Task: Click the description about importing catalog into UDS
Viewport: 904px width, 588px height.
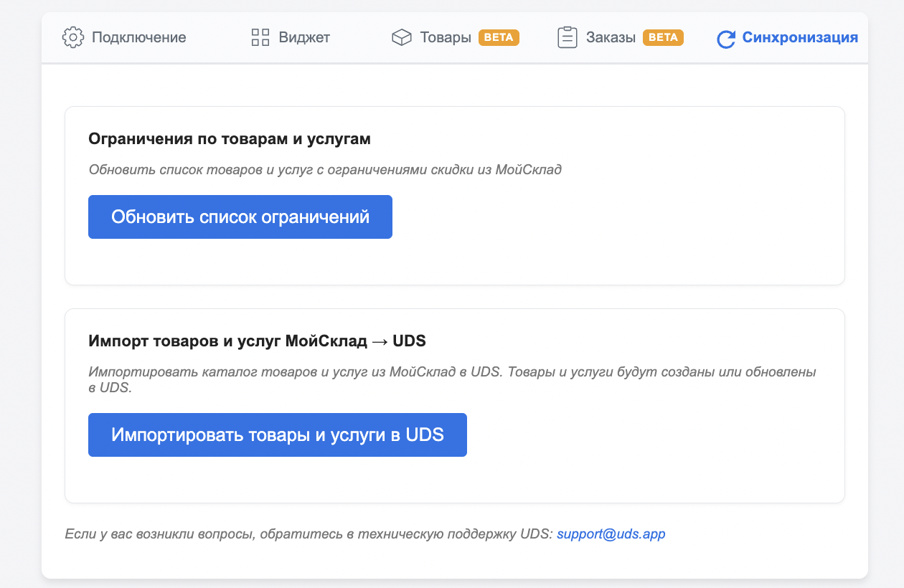Action: point(452,380)
